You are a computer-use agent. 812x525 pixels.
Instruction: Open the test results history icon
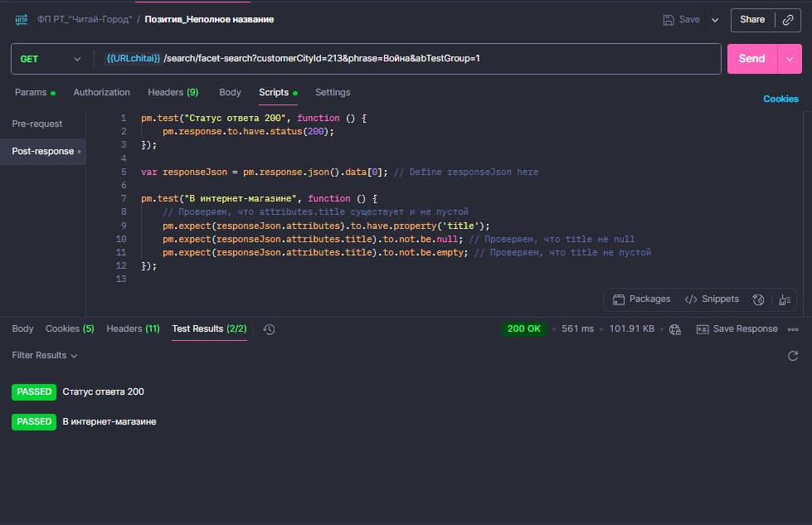pos(269,329)
